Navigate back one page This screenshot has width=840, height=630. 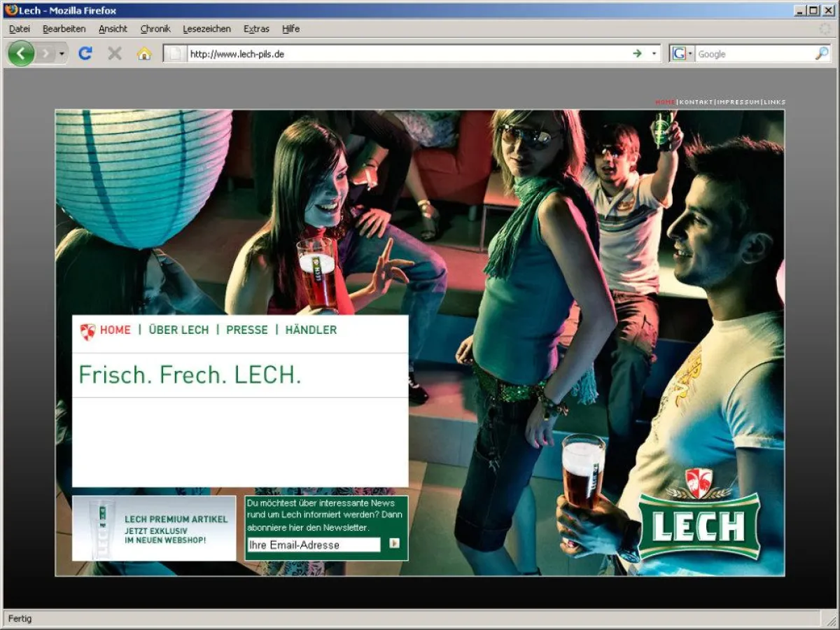pyautogui.click(x=21, y=52)
